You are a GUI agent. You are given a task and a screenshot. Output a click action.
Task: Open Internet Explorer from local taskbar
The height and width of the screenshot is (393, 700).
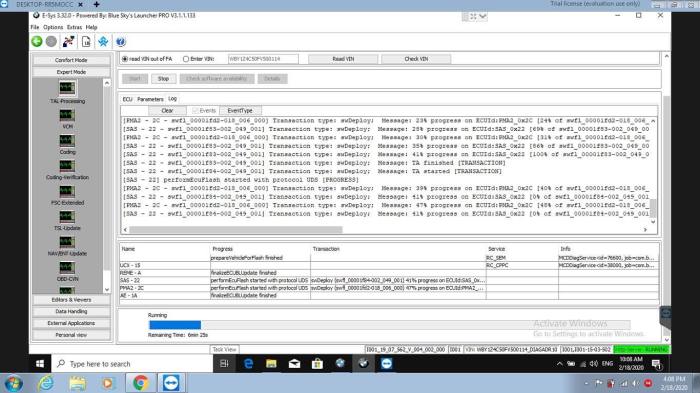(46, 383)
